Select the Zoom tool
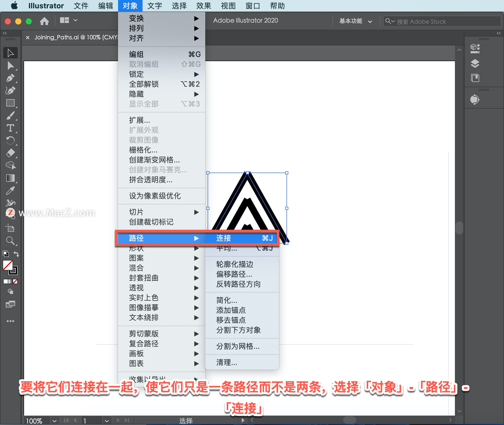 [x=10, y=241]
